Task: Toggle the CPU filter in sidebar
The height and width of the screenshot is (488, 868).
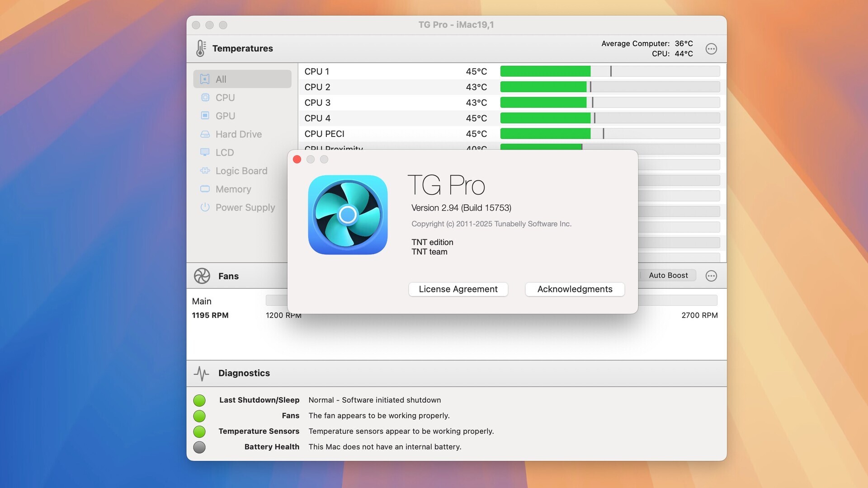Action: pos(225,97)
